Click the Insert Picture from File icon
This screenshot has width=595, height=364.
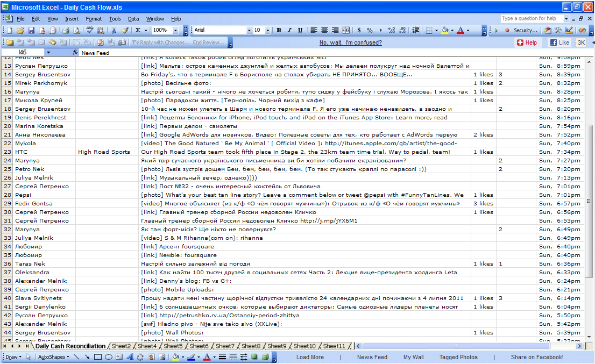pyautogui.click(x=162, y=357)
